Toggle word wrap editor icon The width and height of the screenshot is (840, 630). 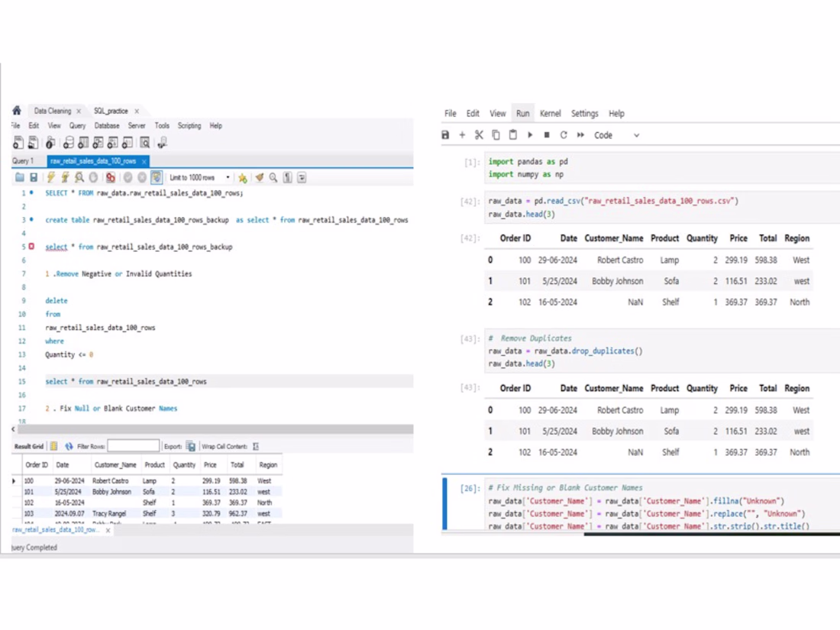(x=302, y=177)
